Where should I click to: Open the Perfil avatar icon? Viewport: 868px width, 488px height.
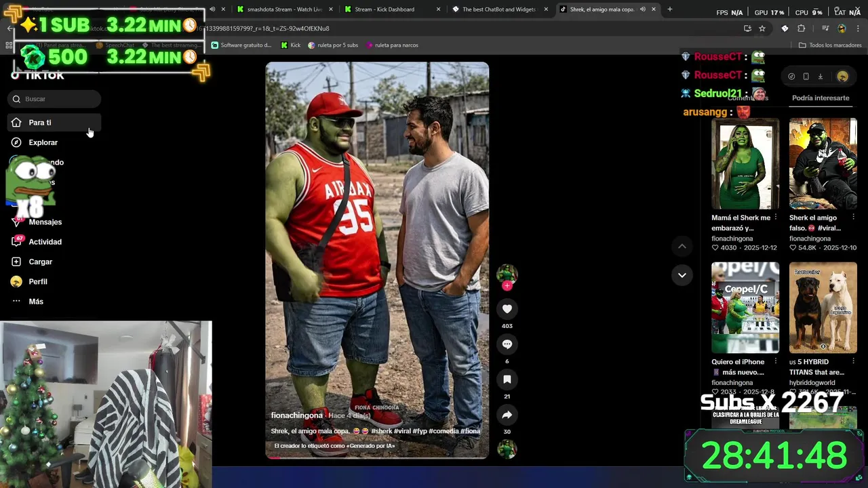[x=16, y=281]
